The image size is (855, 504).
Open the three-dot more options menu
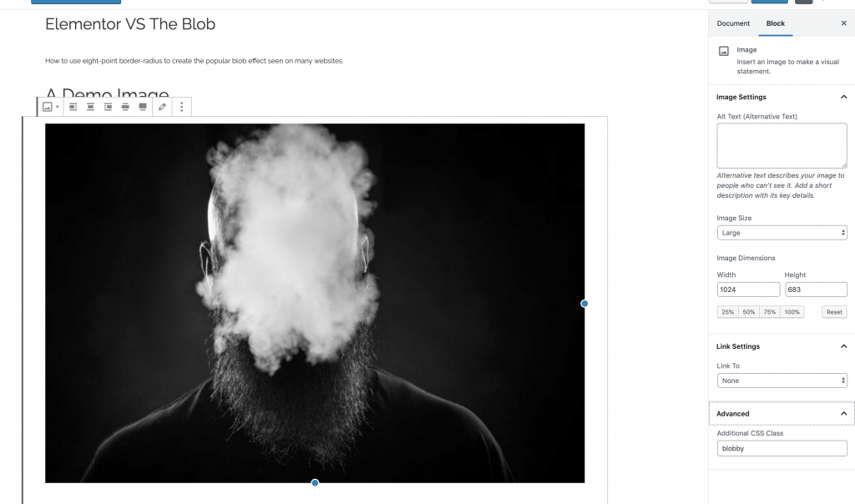182,107
